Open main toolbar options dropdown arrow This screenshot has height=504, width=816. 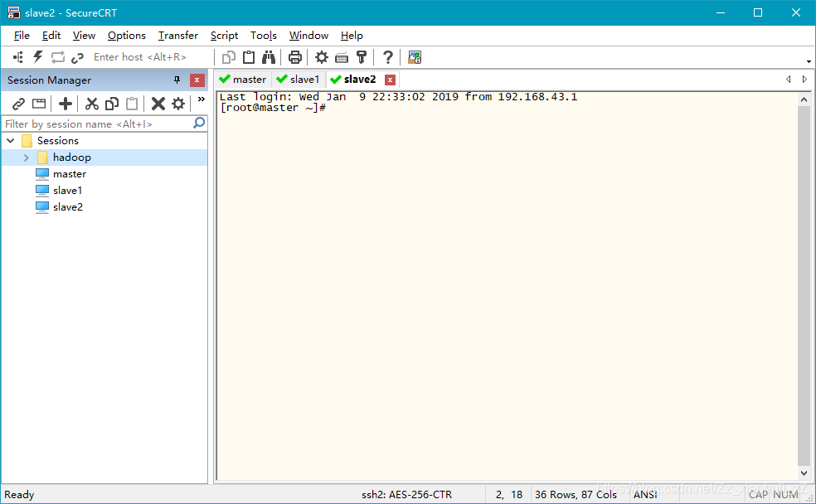tap(809, 61)
